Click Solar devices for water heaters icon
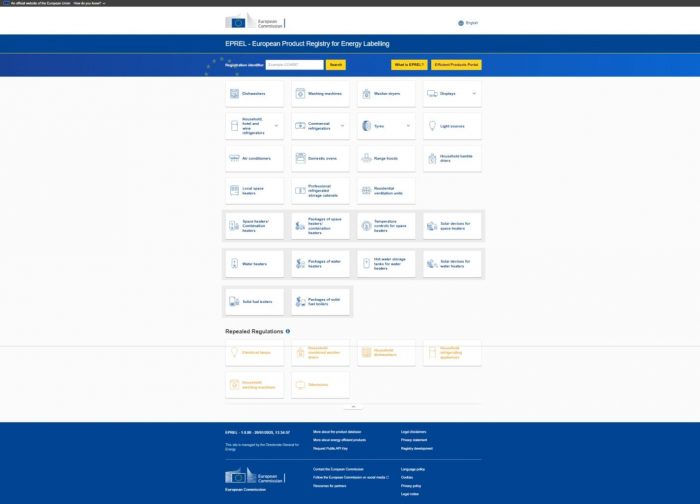 (x=432, y=263)
